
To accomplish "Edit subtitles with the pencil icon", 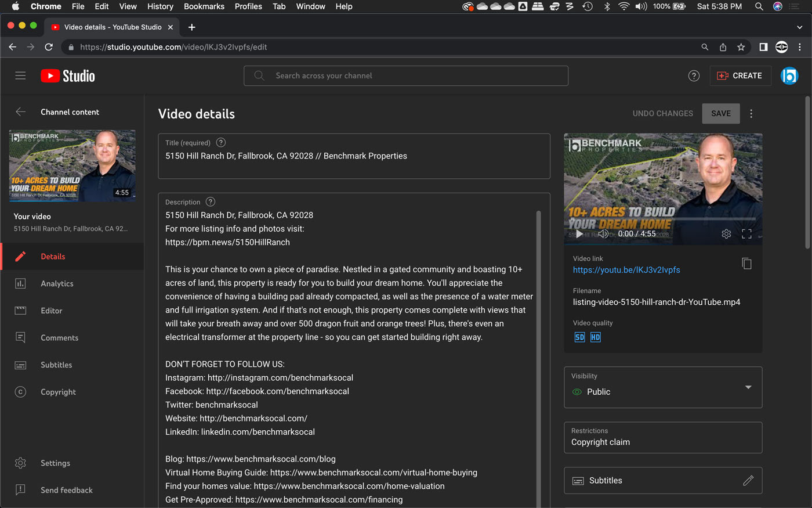I will pyautogui.click(x=748, y=480).
